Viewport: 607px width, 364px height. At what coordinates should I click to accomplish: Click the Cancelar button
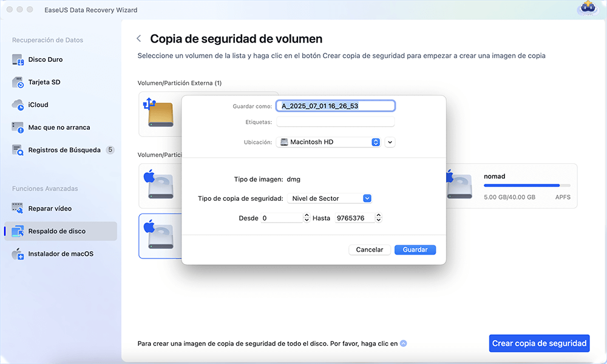coord(369,250)
